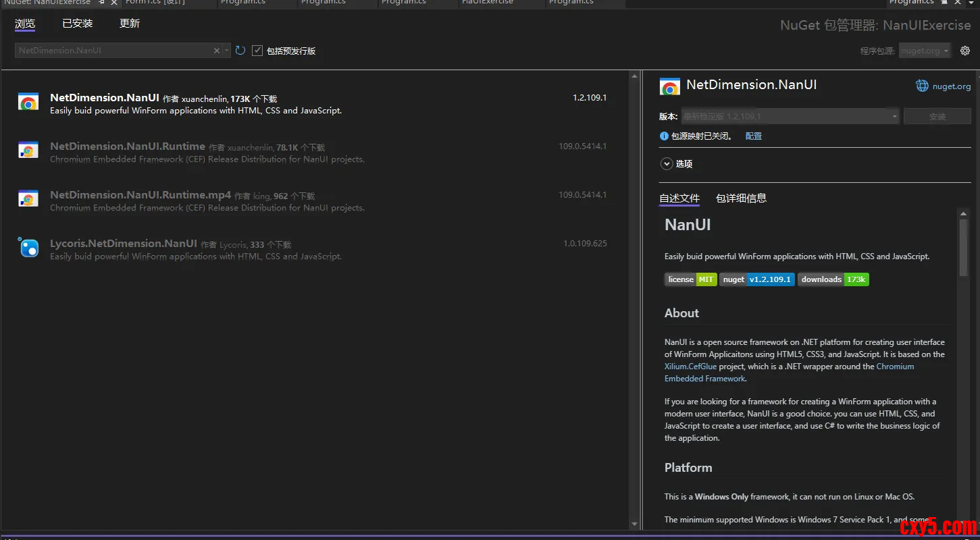Expand the 选项 options section
The height and width of the screenshot is (540, 980).
[667, 164]
